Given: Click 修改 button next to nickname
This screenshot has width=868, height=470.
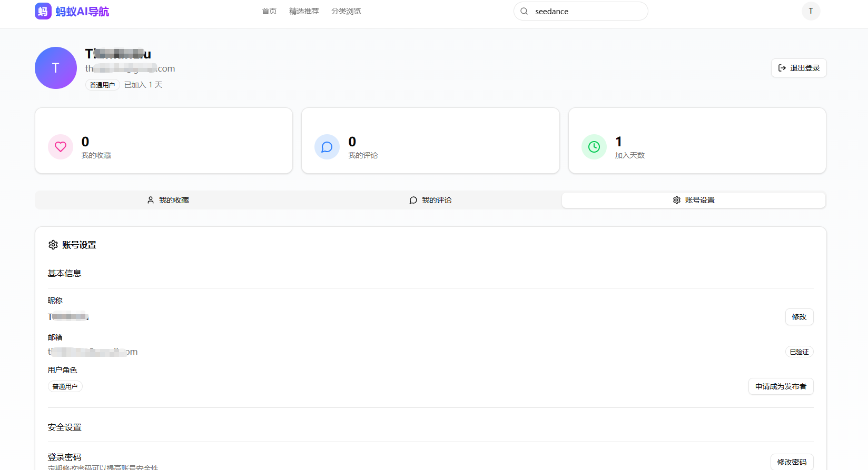Looking at the screenshot, I should [x=799, y=317].
